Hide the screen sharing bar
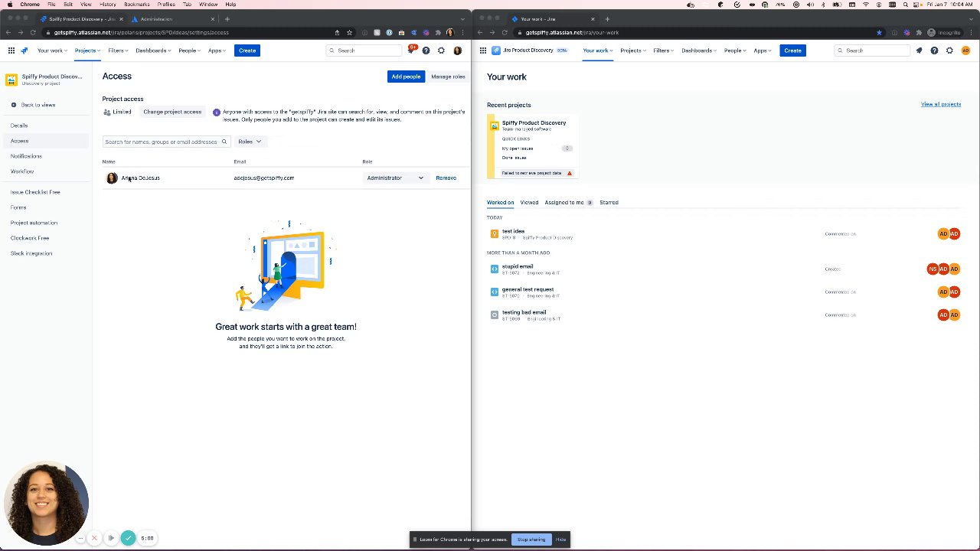 point(560,540)
